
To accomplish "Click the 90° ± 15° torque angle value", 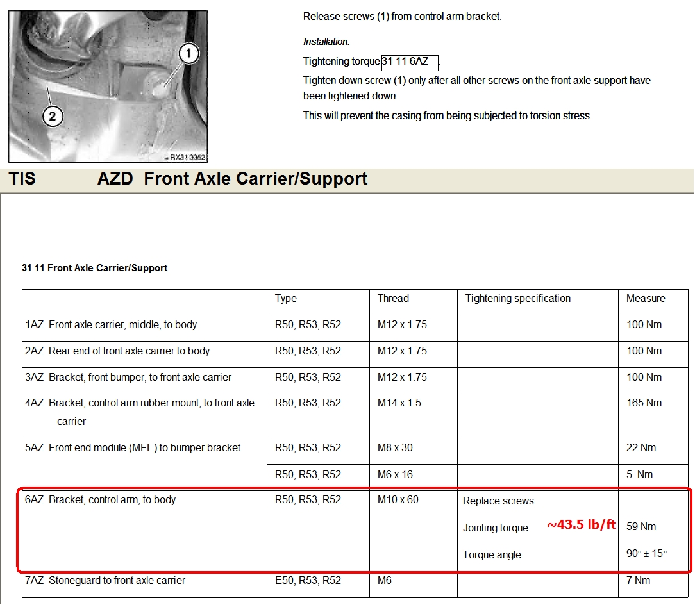I will pos(646,554).
